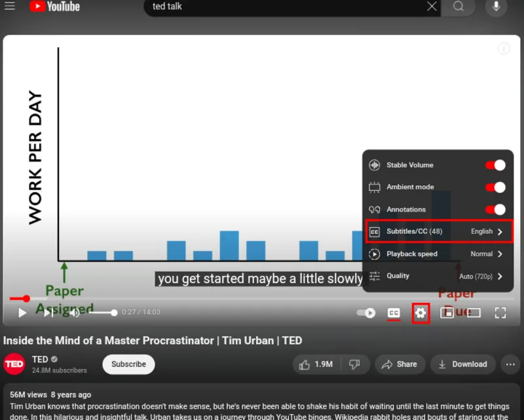Image resolution: width=524 pixels, height=420 pixels.
Task: Click the magnifier search button
Action: point(458,7)
